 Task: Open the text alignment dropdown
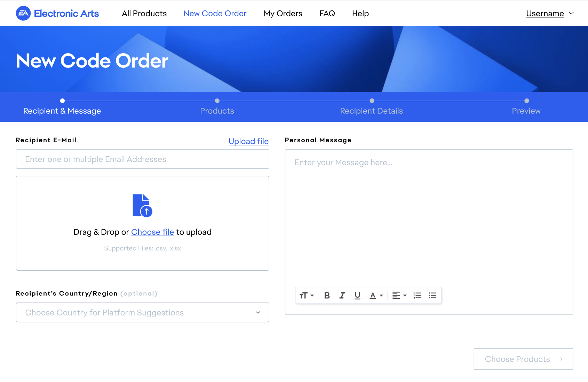tap(399, 295)
